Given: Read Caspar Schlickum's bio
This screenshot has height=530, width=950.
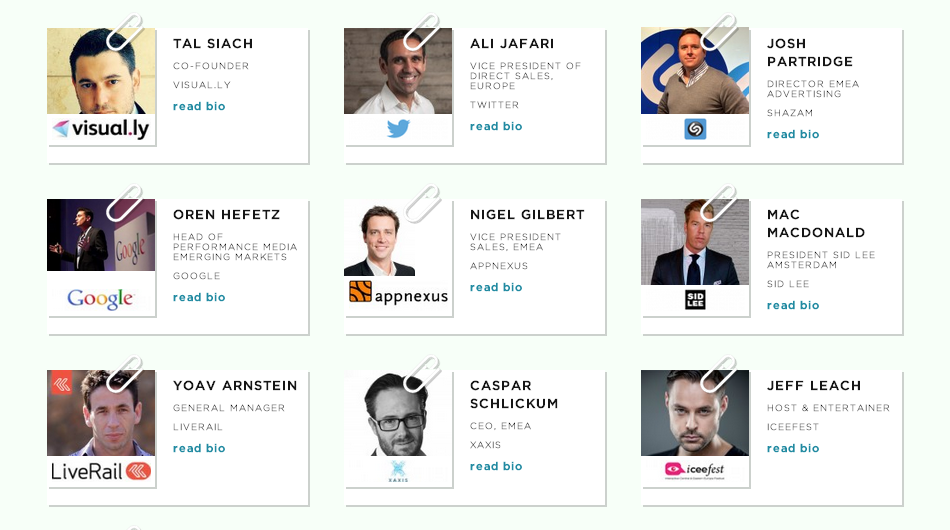Looking at the screenshot, I should 496,466.
